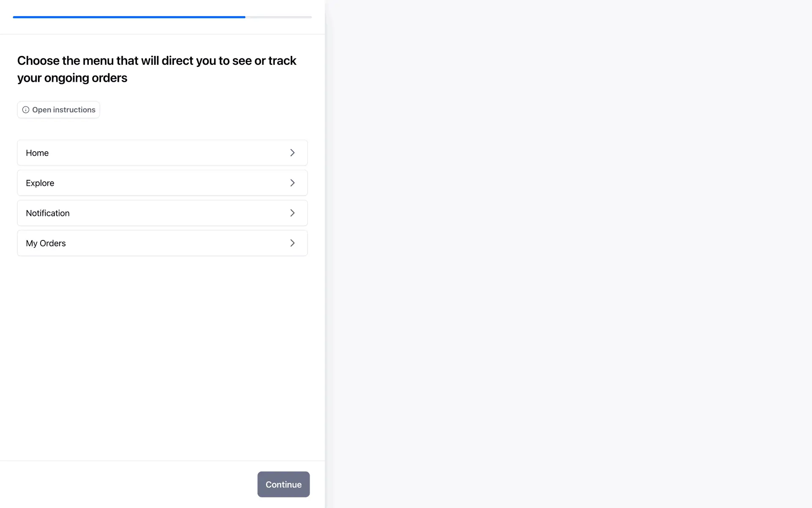Click the chevron arrow on My Orders row
Viewport: 812px width, 508px height.
(292, 243)
